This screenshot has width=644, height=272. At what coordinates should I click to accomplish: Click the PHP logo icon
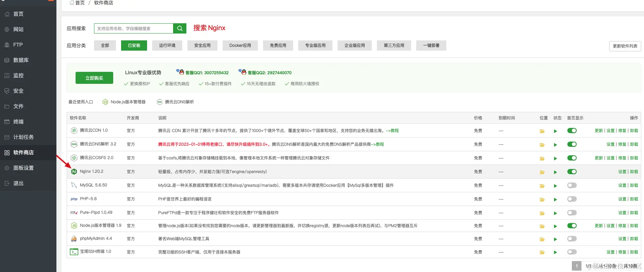coord(74,199)
